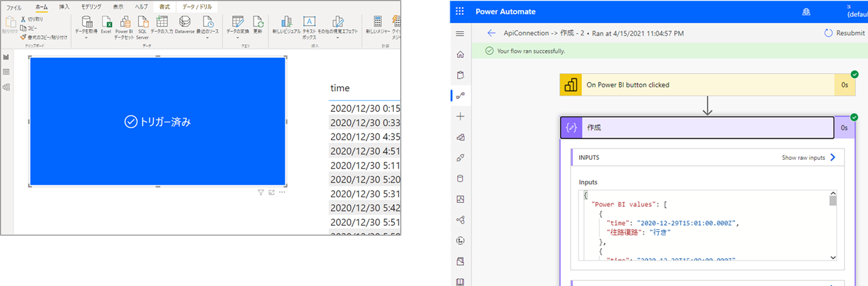Click Power BI データセット icon
The height and width of the screenshot is (286, 868).
pos(124,21)
